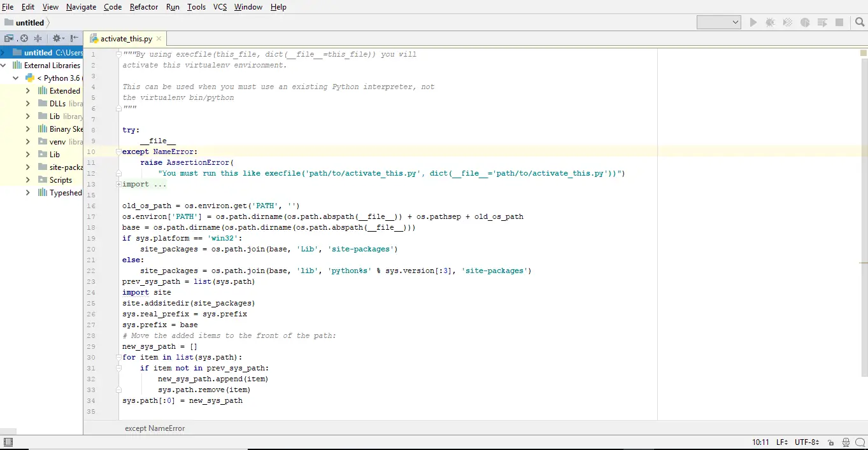Click the Run with Coverage icon
Viewport: 868px width, 450px height.
[788, 22]
